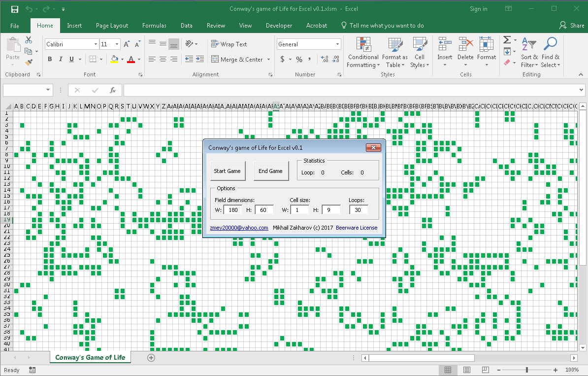Image resolution: width=588 pixels, height=376 pixels.
Task: Open the Format cells menu
Action: (487, 53)
